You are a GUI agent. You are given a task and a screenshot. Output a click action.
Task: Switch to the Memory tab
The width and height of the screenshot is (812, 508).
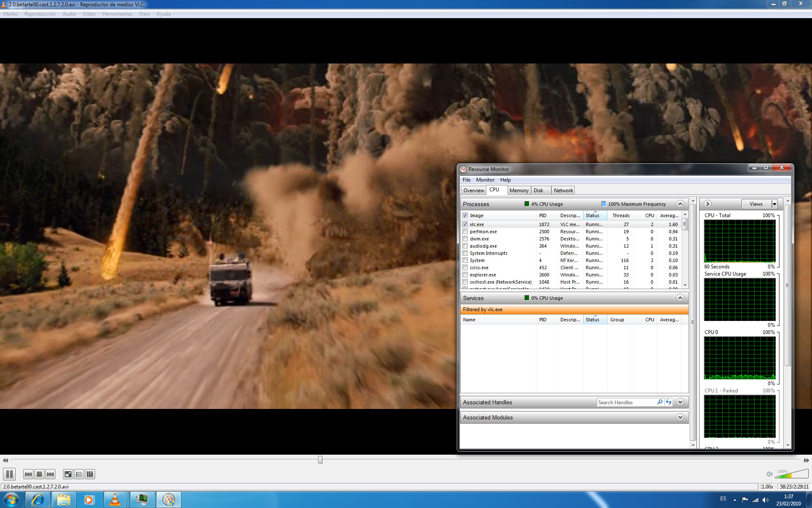click(518, 190)
